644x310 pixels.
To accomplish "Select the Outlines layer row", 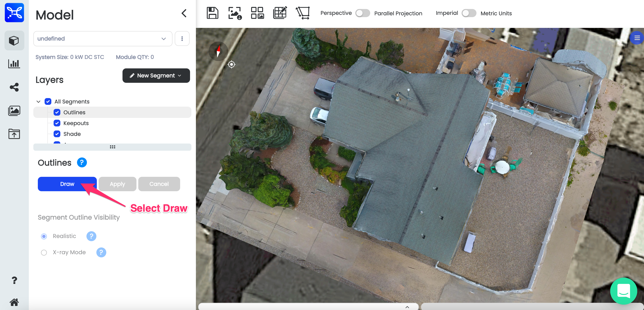I will (112, 112).
